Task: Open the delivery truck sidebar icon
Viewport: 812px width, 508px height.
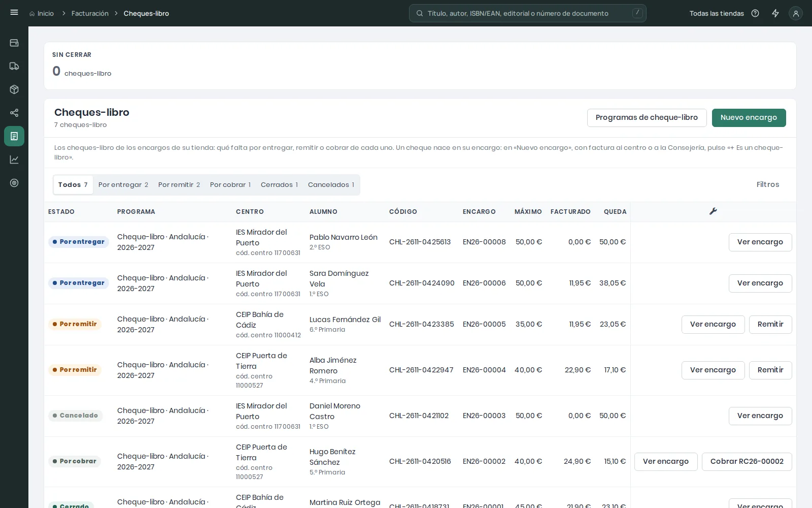Action: click(x=14, y=66)
